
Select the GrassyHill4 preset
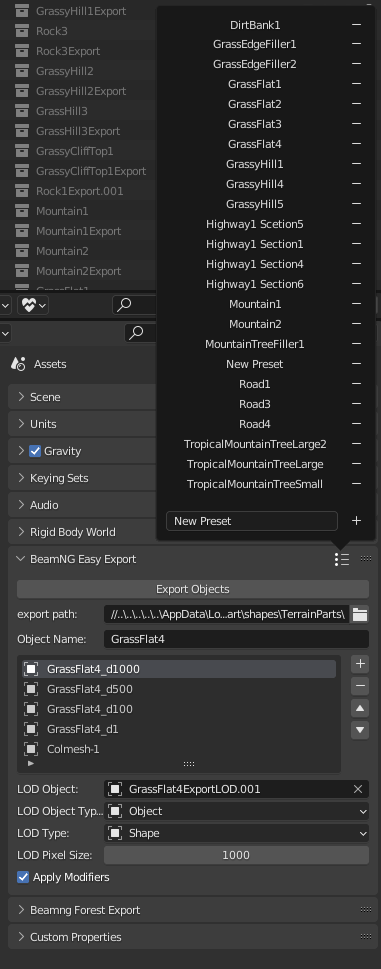pyautogui.click(x=254, y=184)
